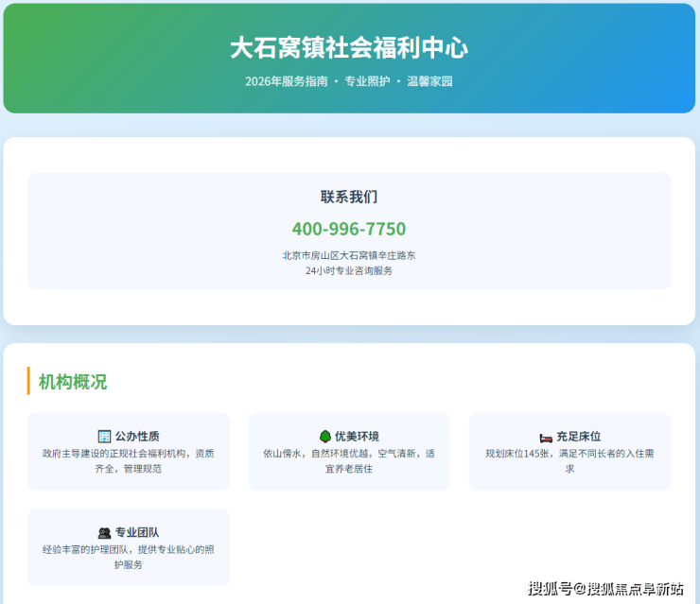Click the description starting with 政府主导建设
700x604 pixels.
coord(129,460)
